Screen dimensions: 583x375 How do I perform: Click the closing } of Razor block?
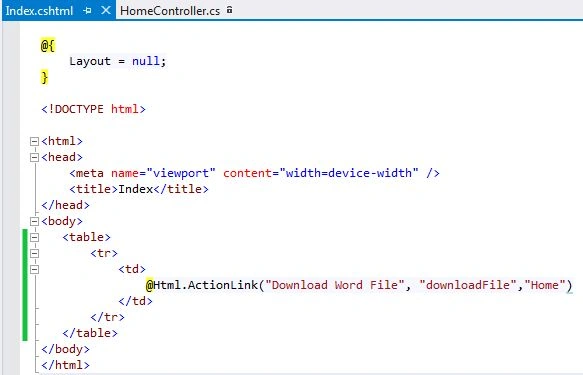click(x=44, y=77)
